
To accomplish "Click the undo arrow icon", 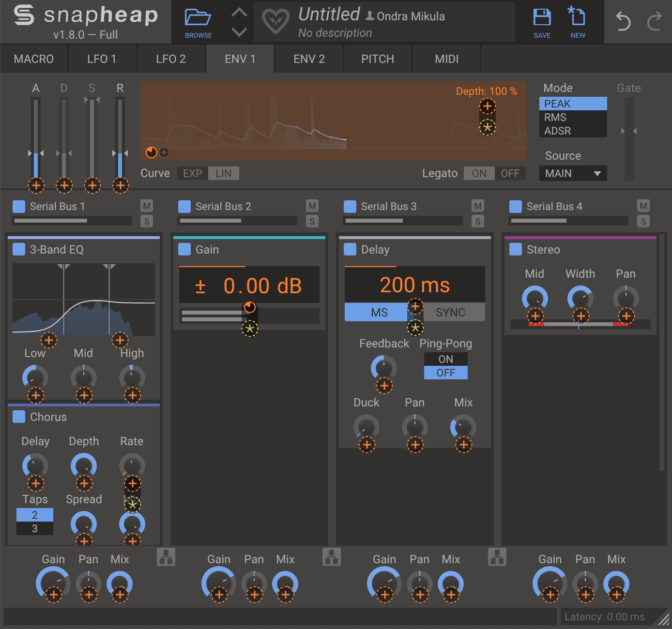I will pyautogui.click(x=624, y=22).
